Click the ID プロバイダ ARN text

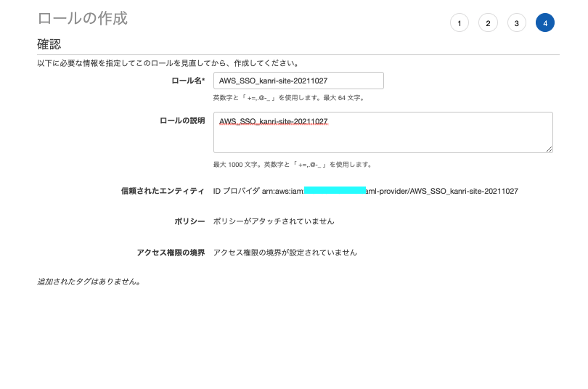(x=366, y=191)
